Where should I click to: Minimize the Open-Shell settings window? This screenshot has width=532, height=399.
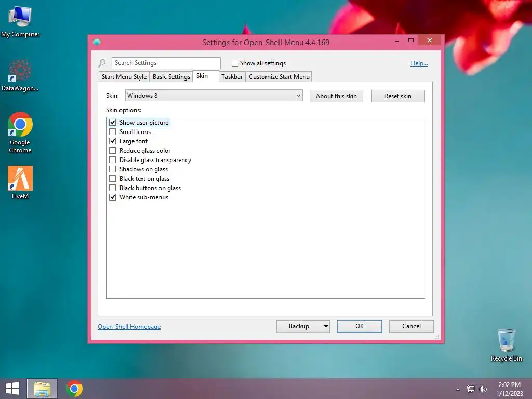click(x=397, y=41)
